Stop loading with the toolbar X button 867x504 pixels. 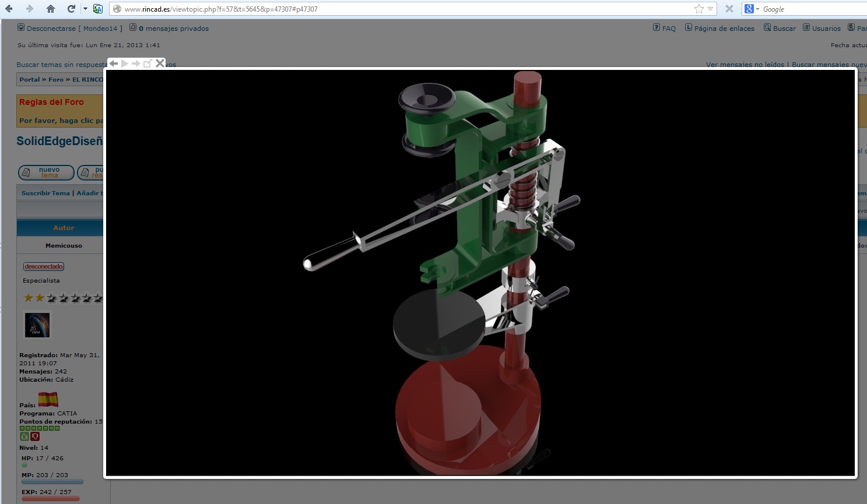pos(729,9)
